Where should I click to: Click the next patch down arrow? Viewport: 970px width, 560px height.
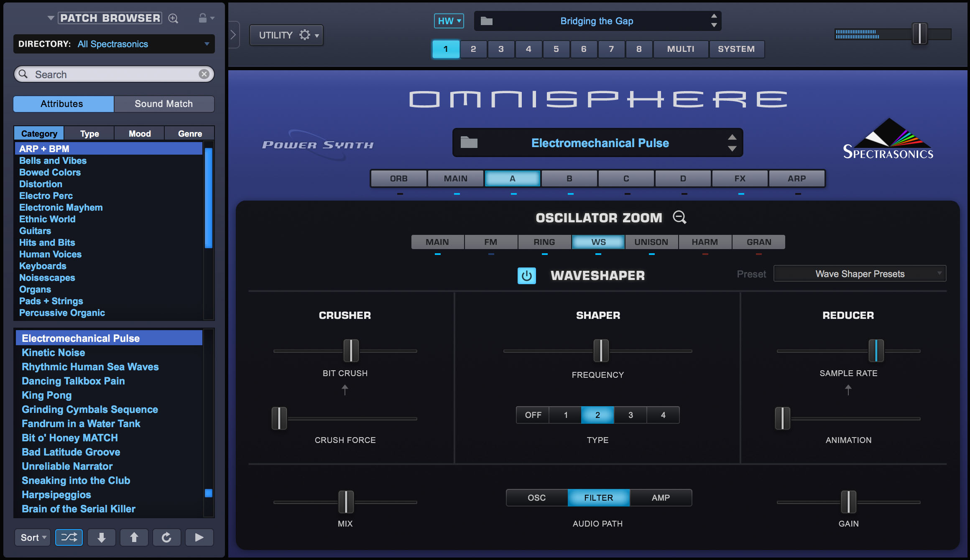pyautogui.click(x=102, y=537)
